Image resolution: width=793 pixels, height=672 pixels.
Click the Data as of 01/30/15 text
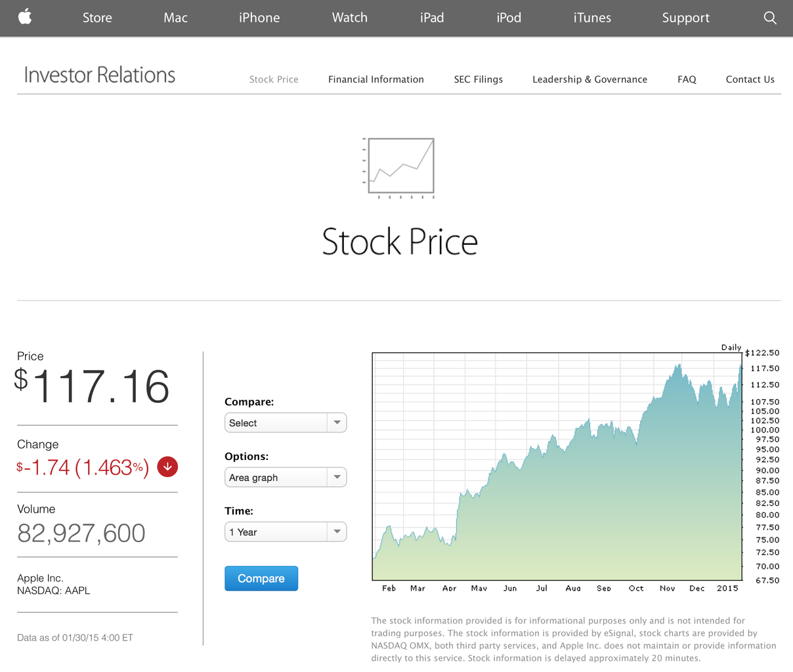click(x=75, y=637)
